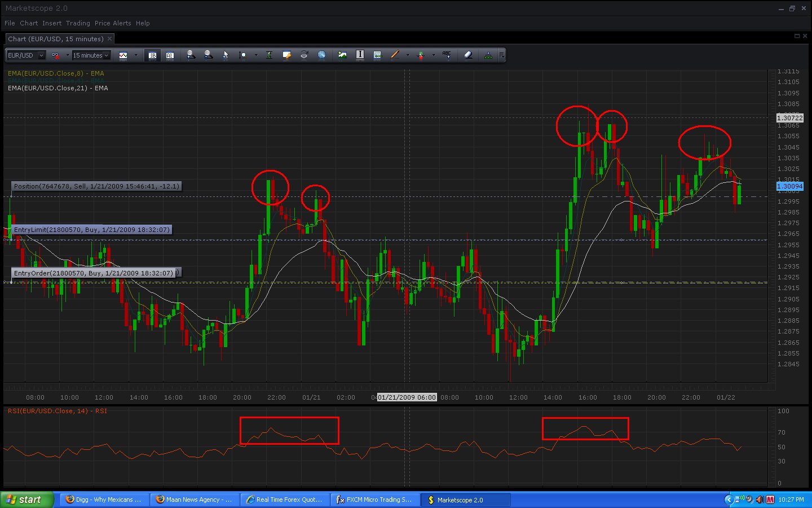The width and height of the screenshot is (812, 508).
Task: Click the first person-style toolbar icon
Action: [191, 55]
